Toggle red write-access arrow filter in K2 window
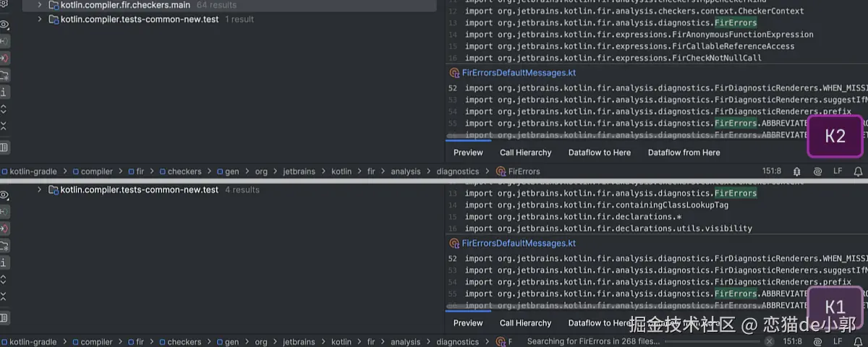Image resolution: width=868 pixels, height=347 pixels. point(4,58)
